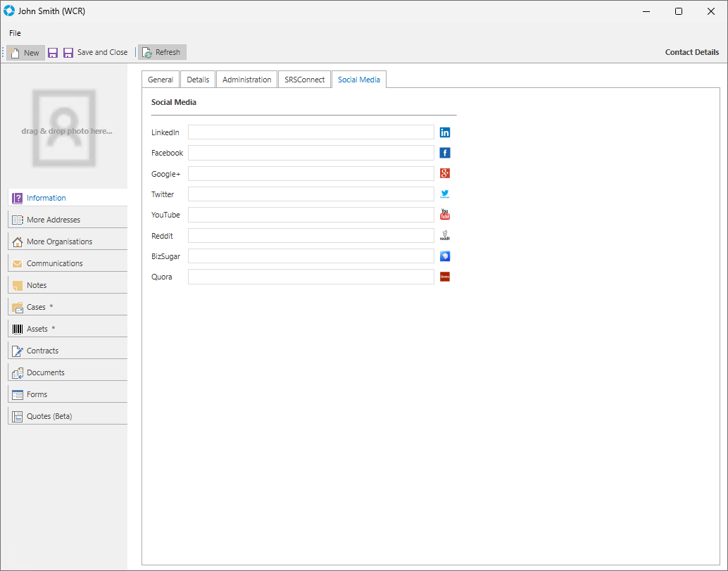Select the SRSConnect tab
Image resolution: width=728 pixels, height=571 pixels.
[x=304, y=80]
